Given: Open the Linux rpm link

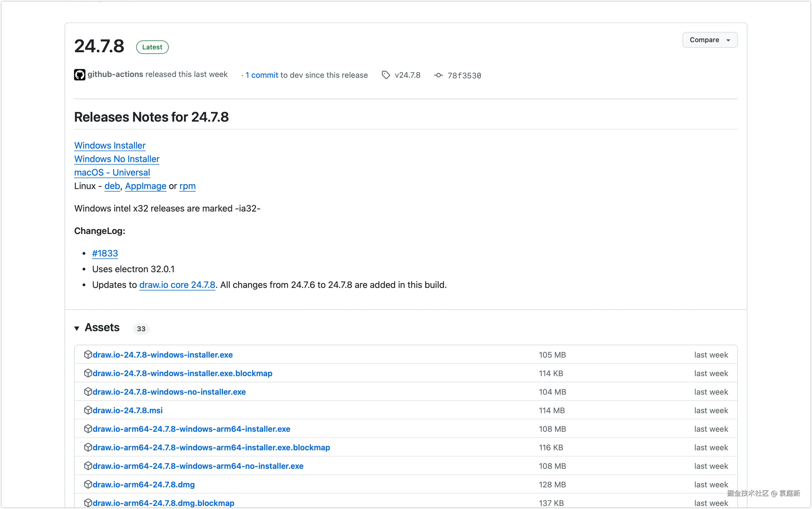Looking at the screenshot, I should [187, 186].
